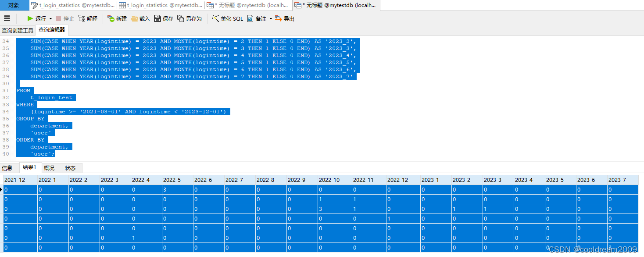
Task: Load a file with 载入
Action: 140,18
